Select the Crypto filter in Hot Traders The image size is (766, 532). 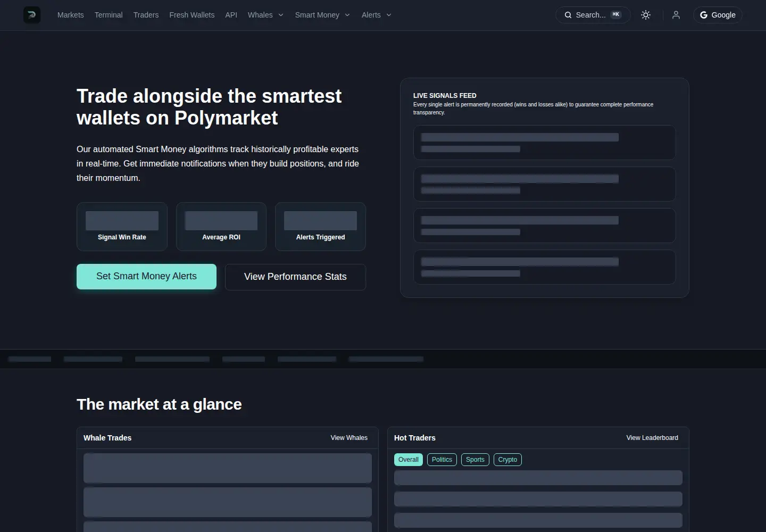click(x=507, y=460)
